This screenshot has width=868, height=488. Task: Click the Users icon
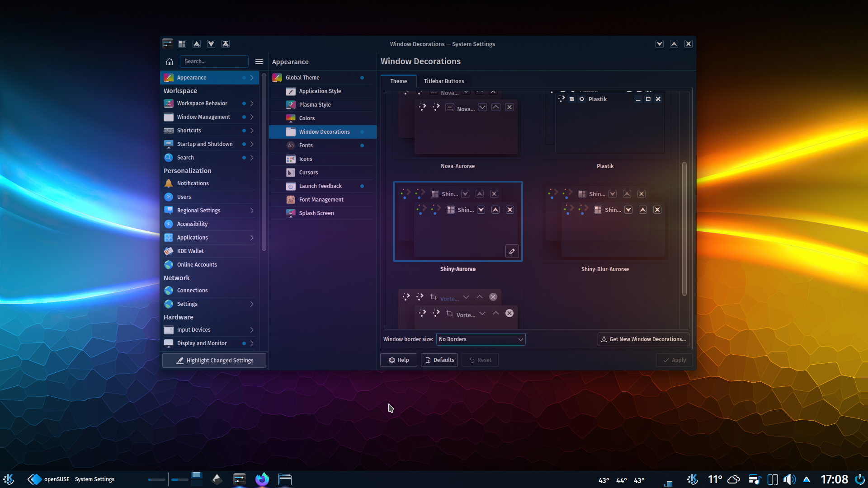tap(169, 197)
